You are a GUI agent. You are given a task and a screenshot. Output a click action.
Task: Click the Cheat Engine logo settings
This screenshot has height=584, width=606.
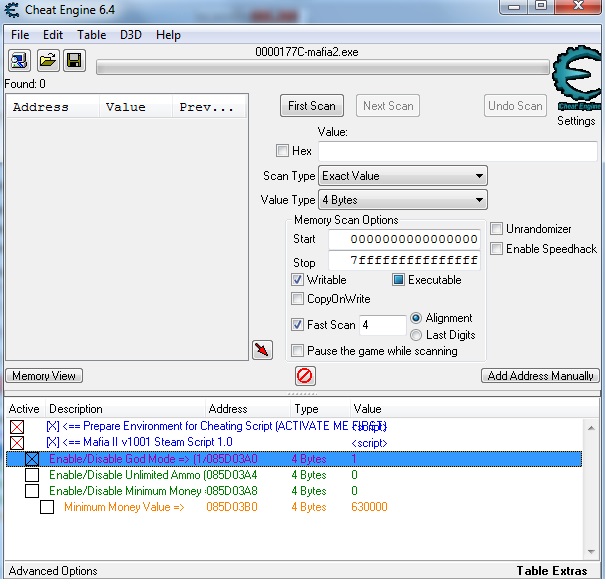tap(577, 77)
